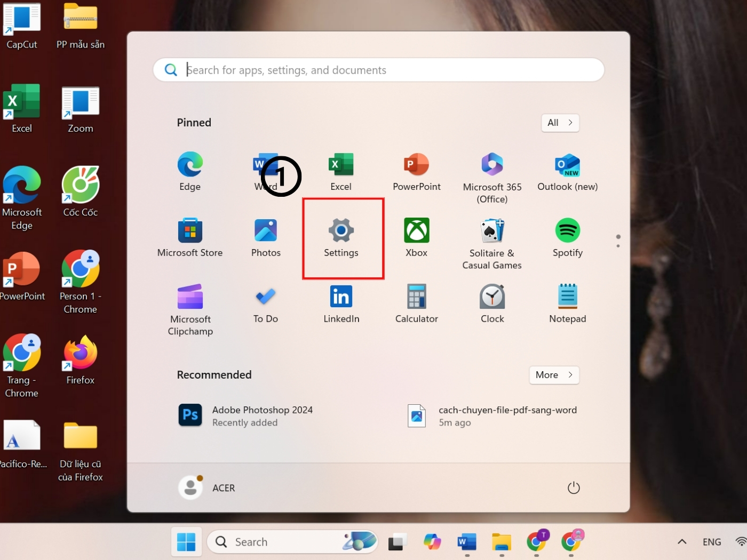Viewport: 747px width, 560px height.
Task: Open the Calculator app
Action: pos(417,304)
